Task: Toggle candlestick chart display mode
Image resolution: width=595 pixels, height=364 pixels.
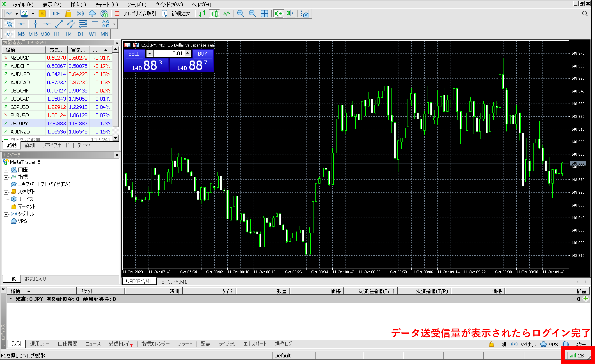Action: point(215,14)
